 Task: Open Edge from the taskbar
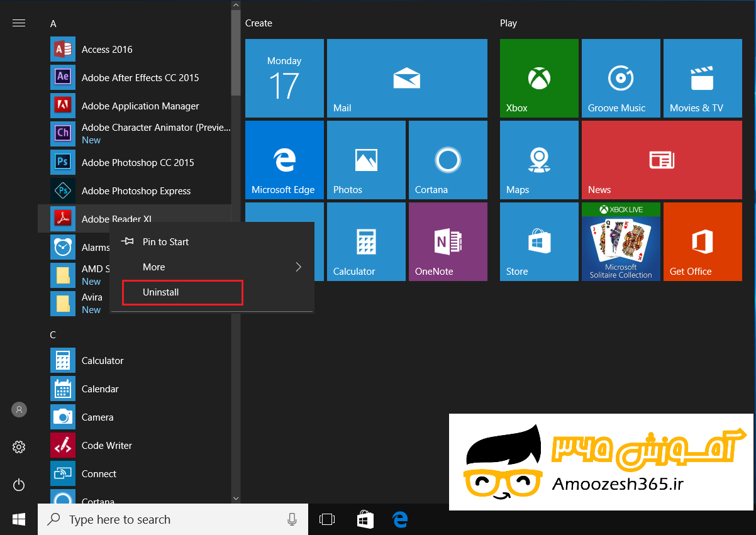[x=400, y=519]
